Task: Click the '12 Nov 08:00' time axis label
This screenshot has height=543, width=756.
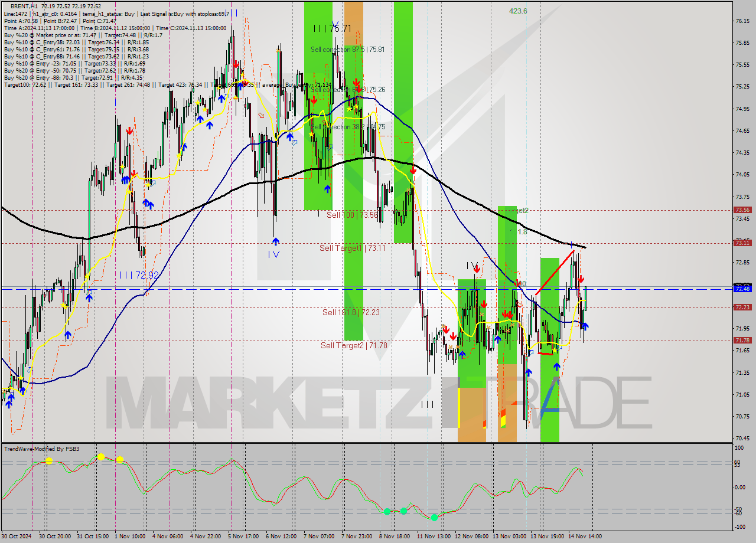Action: [x=472, y=537]
